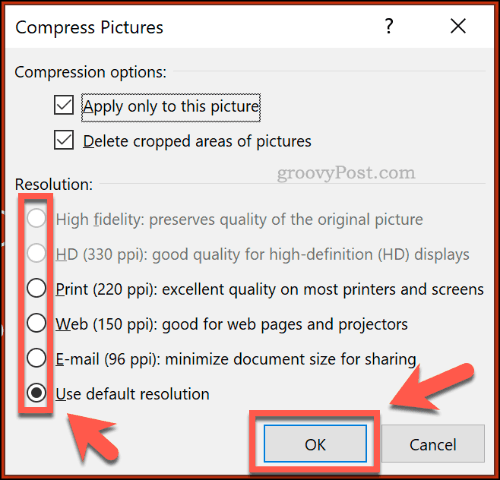Viewport: 500px width, 480px height.
Task: Choose the Web (150 ppi) radio button
Action: pos(36,323)
